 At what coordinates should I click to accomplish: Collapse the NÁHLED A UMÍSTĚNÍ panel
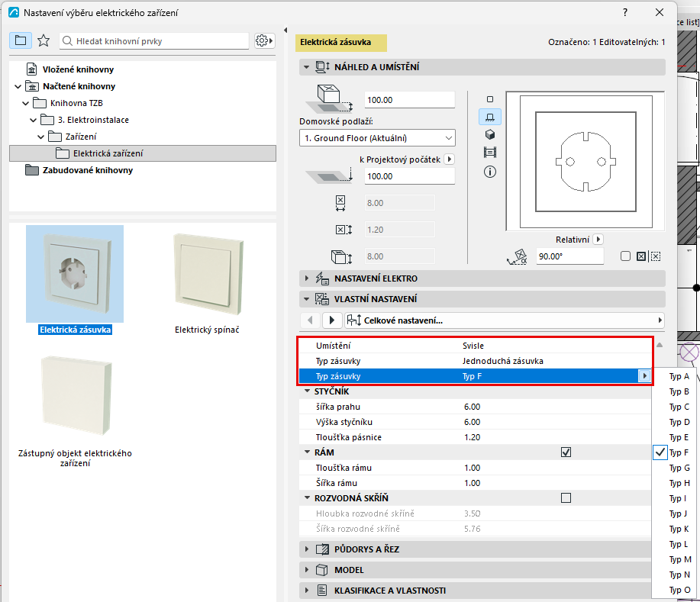click(x=482, y=67)
